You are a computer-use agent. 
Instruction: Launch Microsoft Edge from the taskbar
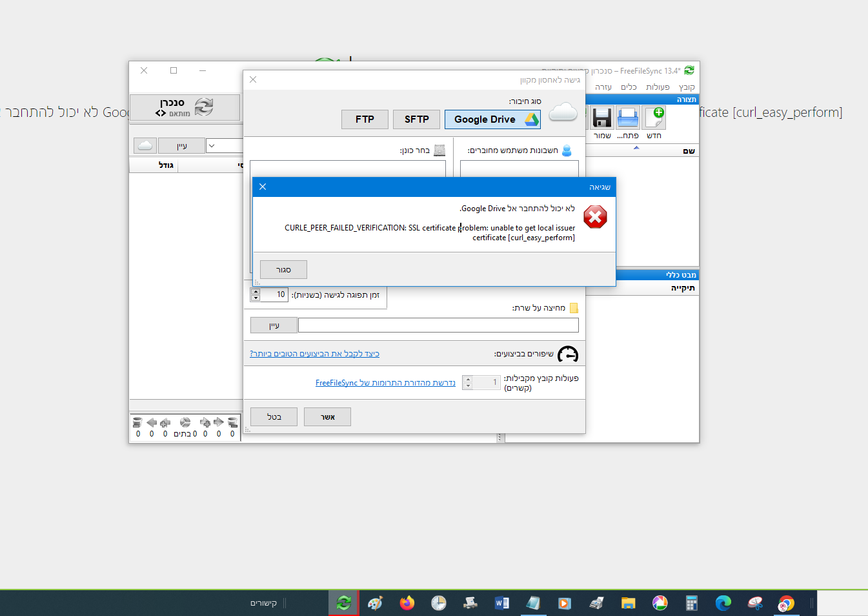pos(723,603)
